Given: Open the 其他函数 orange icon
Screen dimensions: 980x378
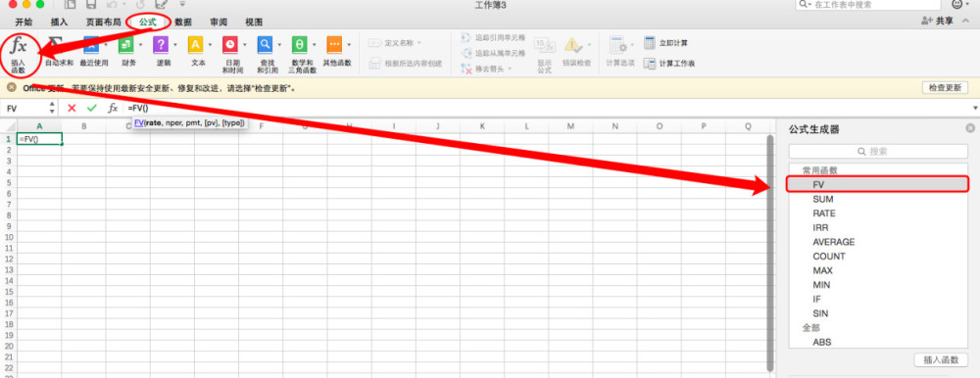Looking at the screenshot, I should [x=335, y=44].
